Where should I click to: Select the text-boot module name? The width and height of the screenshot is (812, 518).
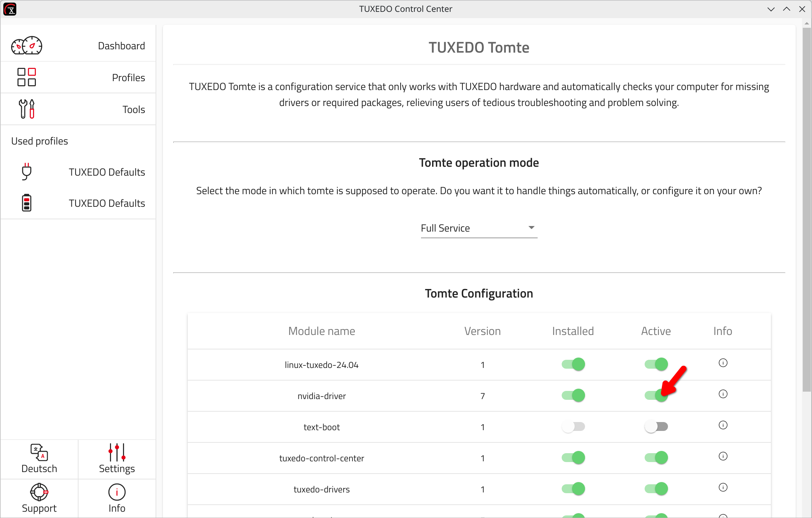pyautogui.click(x=322, y=427)
